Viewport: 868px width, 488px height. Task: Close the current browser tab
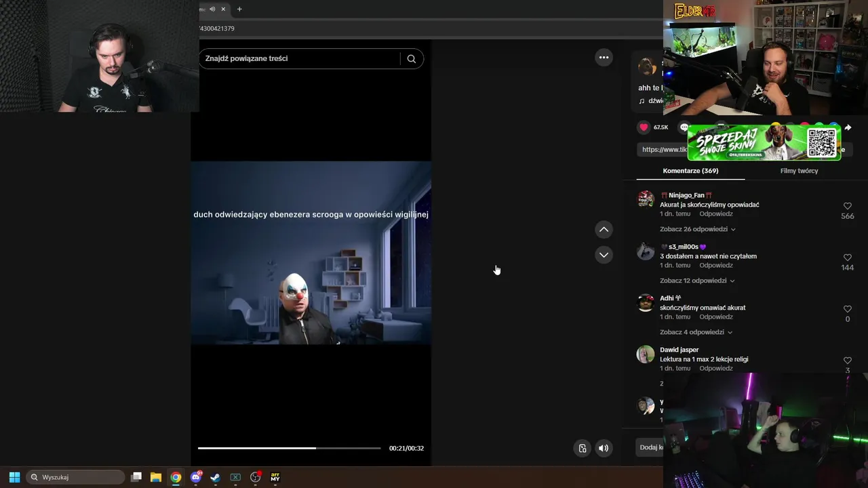click(223, 9)
